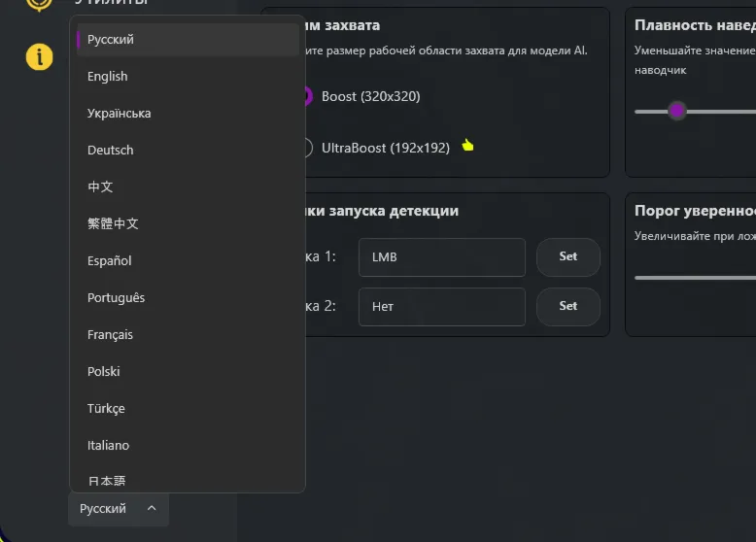Click the confidence threshold slider track
Viewport: 756px width, 542px height.
[x=695, y=278]
